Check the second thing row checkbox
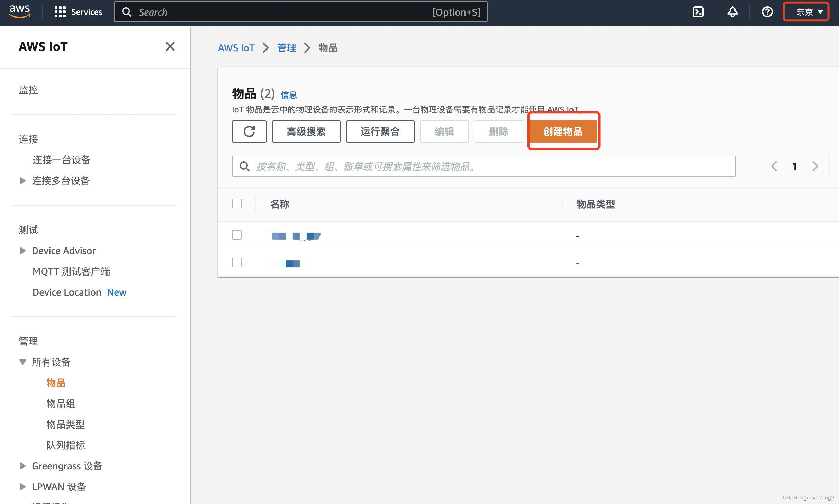Image resolution: width=839 pixels, height=504 pixels. pos(237,262)
